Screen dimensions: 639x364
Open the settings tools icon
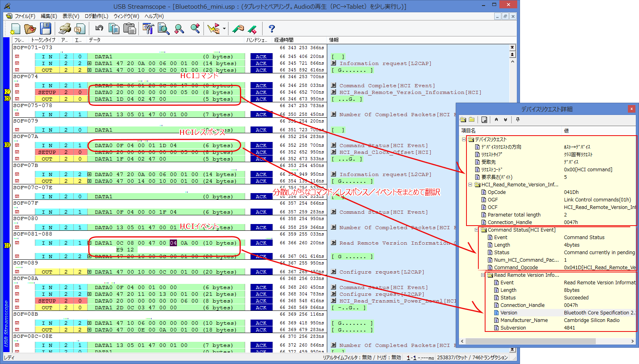148,29
